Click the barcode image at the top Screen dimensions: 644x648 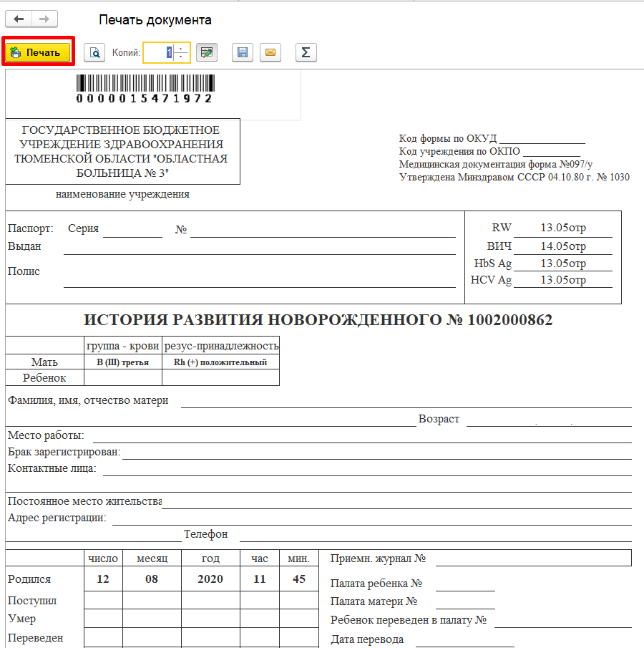coord(145,89)
